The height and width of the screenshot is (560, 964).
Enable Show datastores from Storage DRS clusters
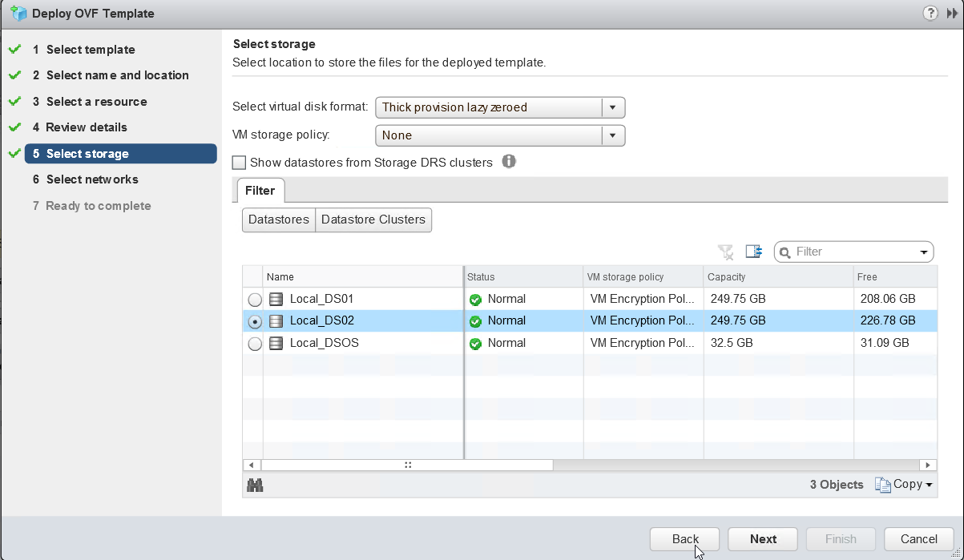[239, 163]
